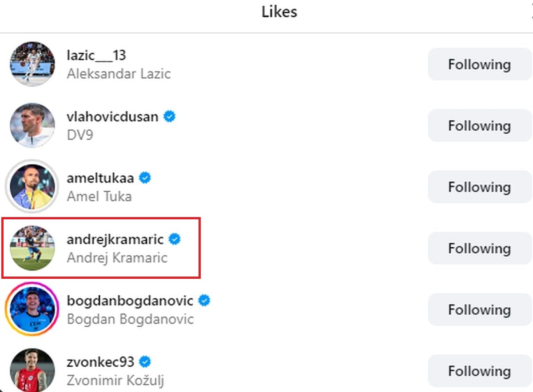
Task: Open andrejkramaric username link
Action: click(115, 239)
